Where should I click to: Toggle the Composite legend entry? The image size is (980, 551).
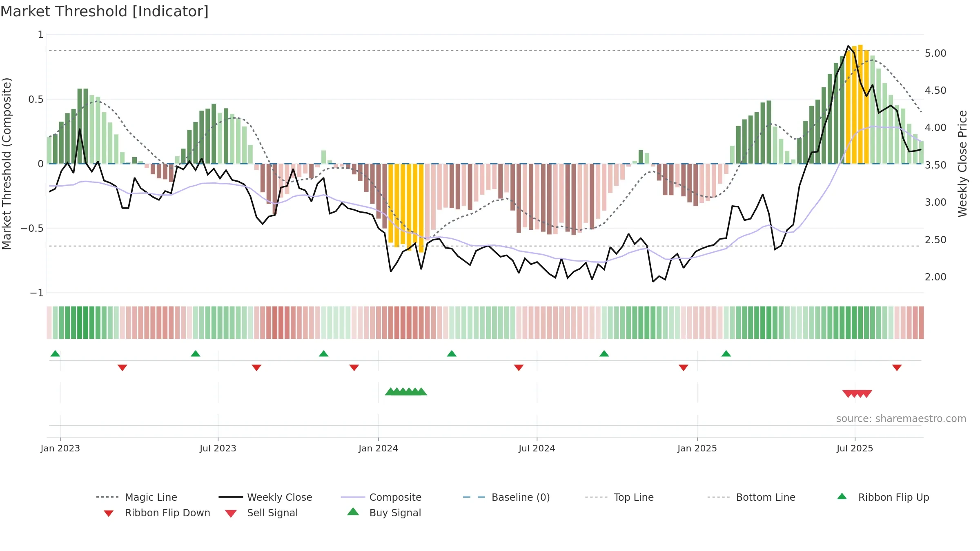pyautogui.click(x=381, y=497)
